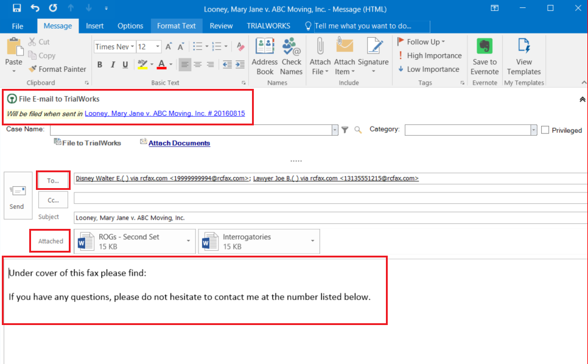Undo the last action

coord(35,8)
